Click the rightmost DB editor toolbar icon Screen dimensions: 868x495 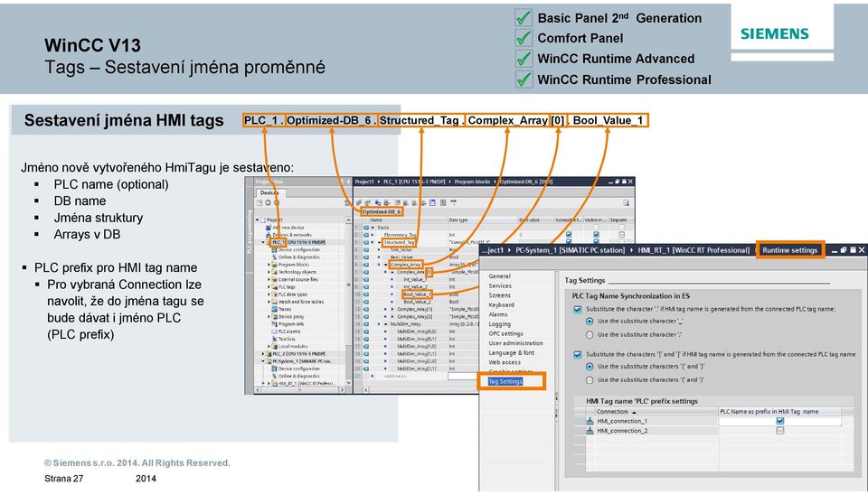pyautogui.click(x=626, y=203)
